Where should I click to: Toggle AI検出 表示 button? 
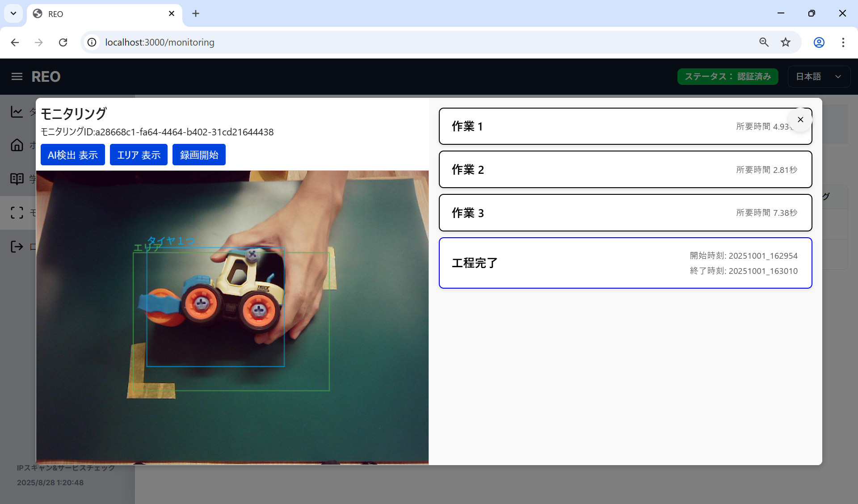[72, 155]
